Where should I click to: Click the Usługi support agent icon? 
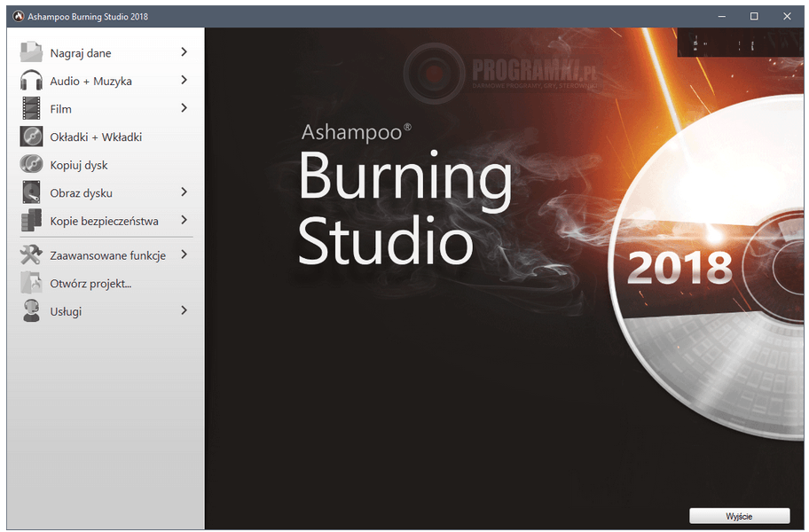coord(31,310)
